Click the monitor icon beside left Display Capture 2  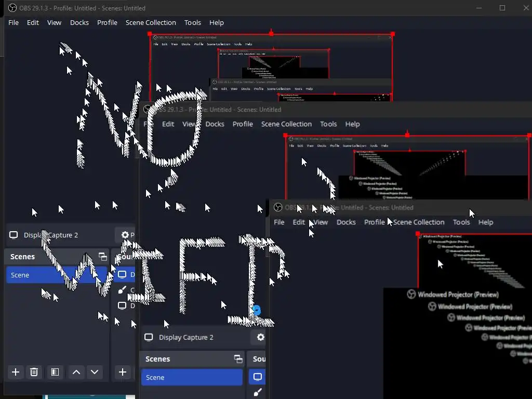point(14,235)
